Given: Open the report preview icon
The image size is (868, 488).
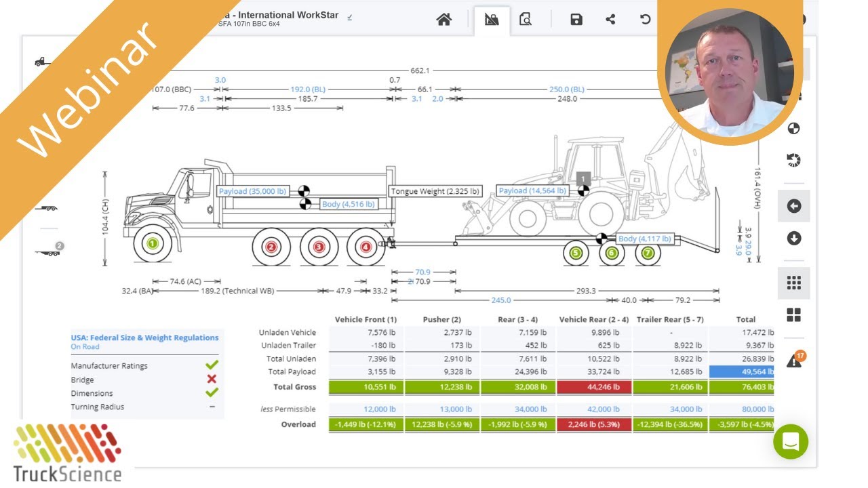Looking at the screenshot, I should tap(526, 20).
